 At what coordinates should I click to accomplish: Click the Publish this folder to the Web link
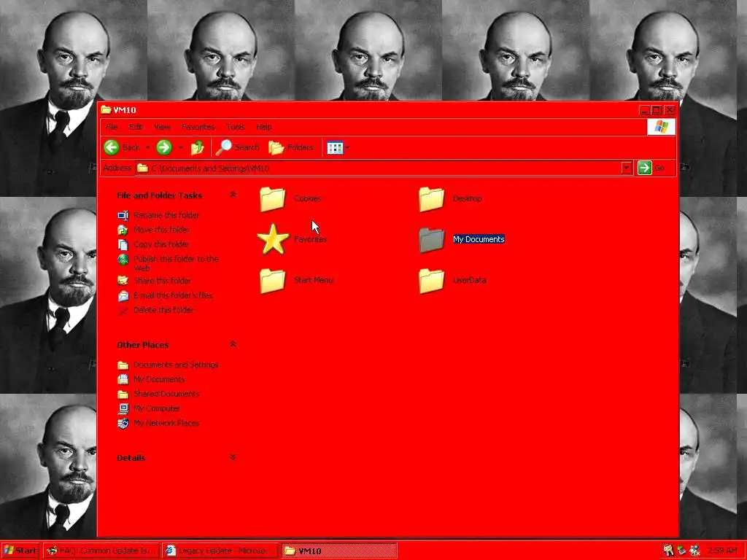pyautogui.click(x=176, y=263)
